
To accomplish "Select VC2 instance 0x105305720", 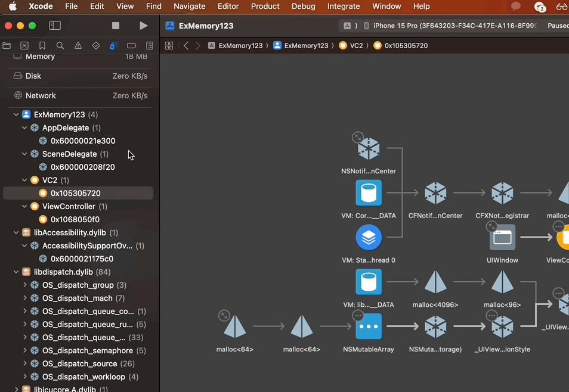I will point(78,193).
